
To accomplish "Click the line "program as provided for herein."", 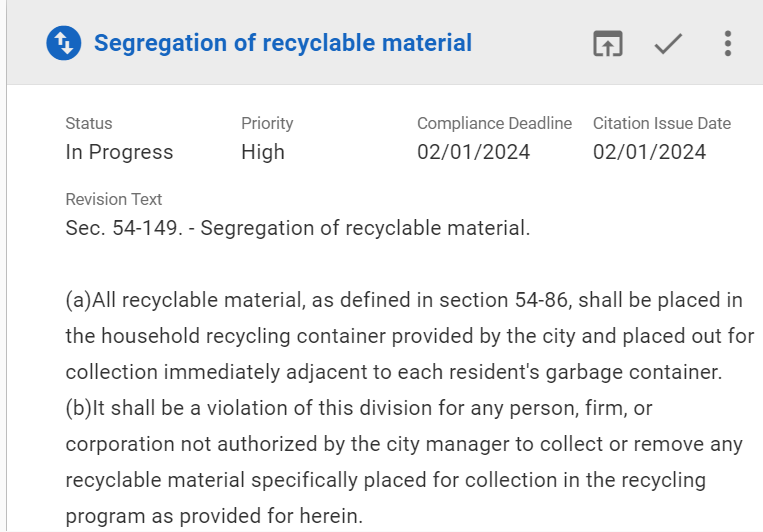I will pos(214,516).
